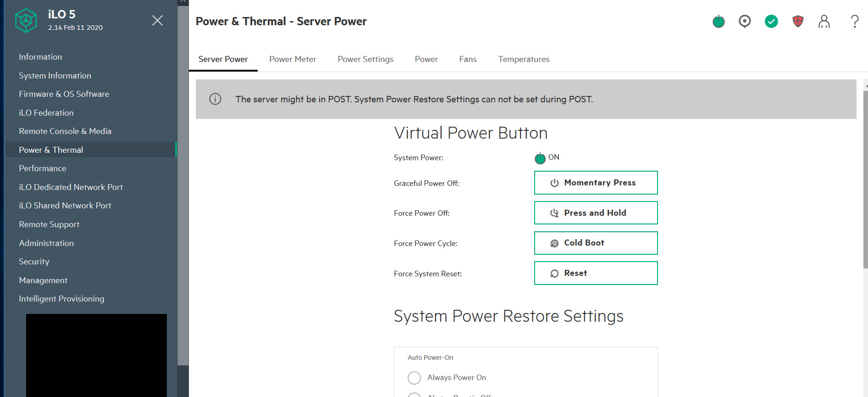The image size is (868, 397).
Task: Click the Reset button
Action: click(596, 273)
